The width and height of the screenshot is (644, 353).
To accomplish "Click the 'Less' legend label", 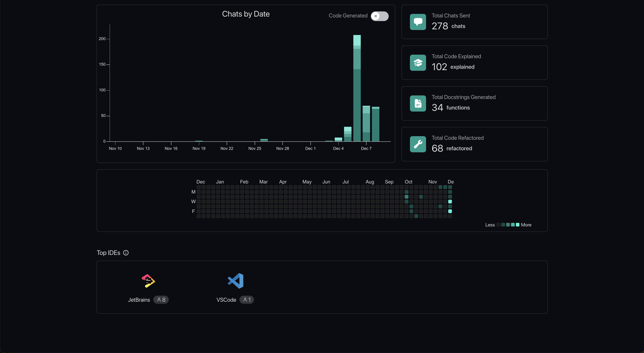I will click(x=490, y=225).
